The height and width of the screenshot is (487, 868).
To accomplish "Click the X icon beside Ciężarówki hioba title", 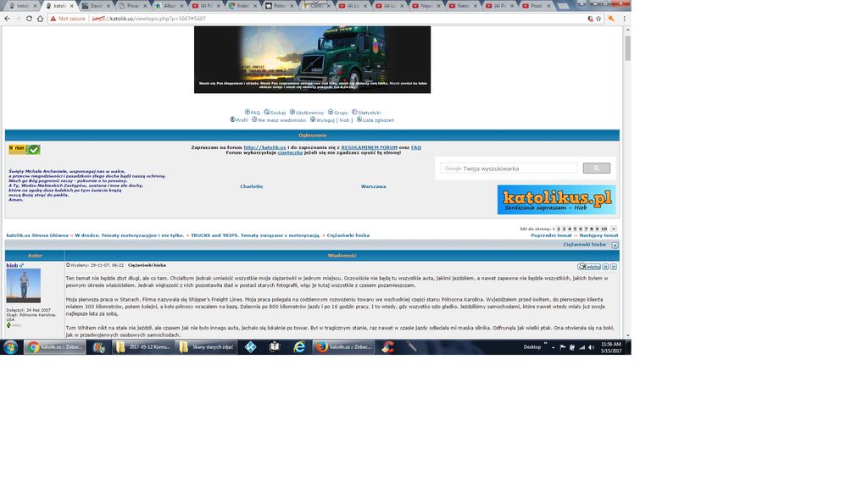I will [x=615, y=245].
